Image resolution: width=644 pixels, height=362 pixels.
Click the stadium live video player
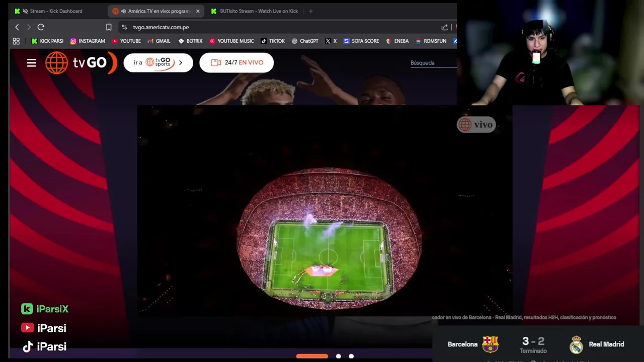coord(325,211)
